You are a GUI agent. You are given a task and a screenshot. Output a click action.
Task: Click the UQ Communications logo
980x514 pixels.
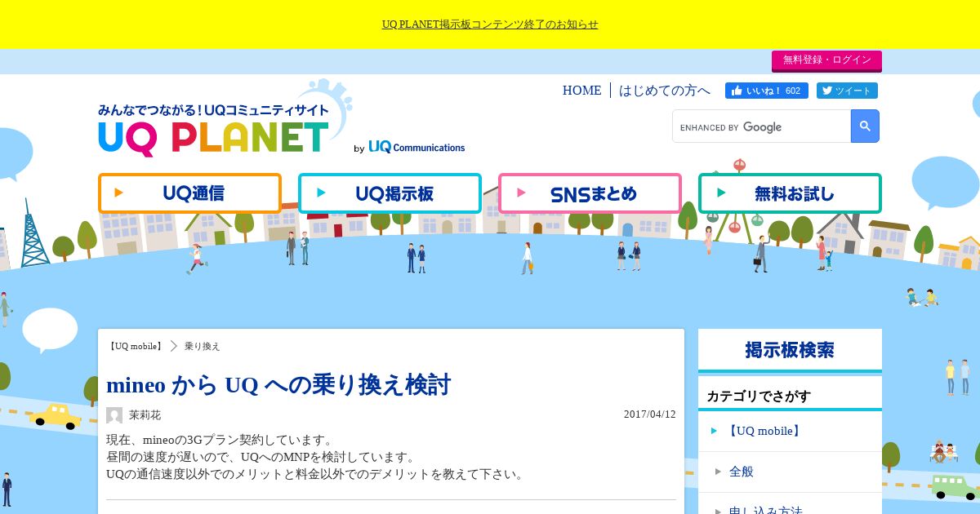(416, 147)
